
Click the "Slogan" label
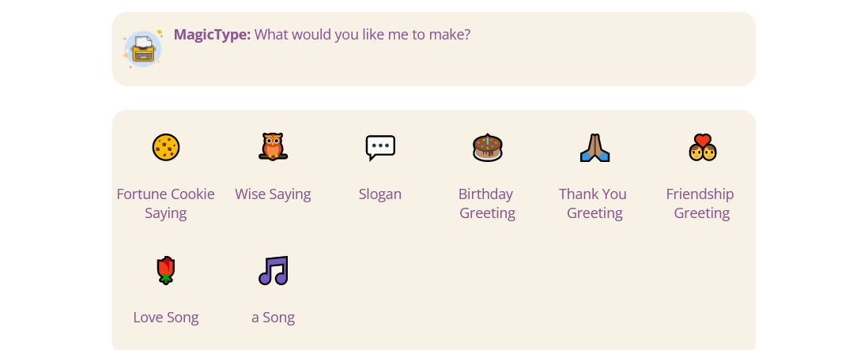tap(380, 194)
